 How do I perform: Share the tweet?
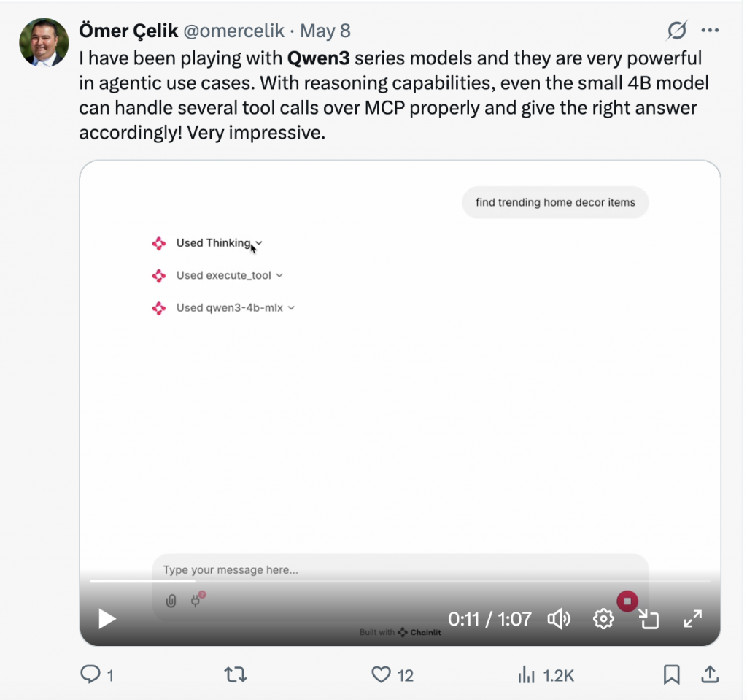709,675
